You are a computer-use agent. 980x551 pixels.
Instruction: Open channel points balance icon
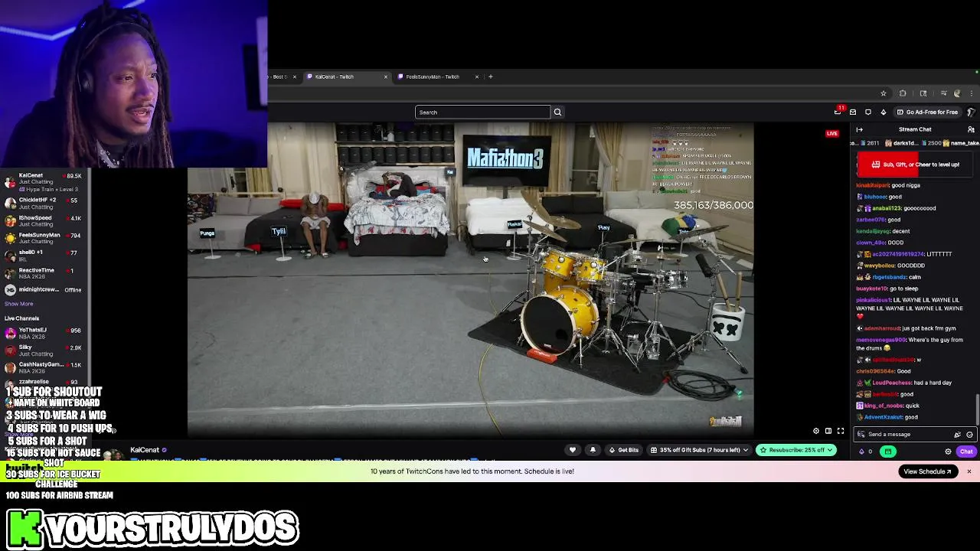coord(865,452)
